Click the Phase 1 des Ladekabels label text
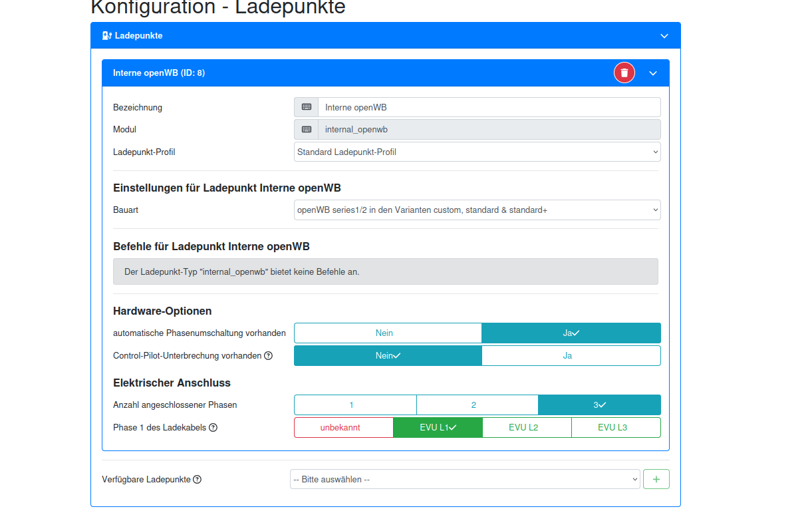 [160, 427]
